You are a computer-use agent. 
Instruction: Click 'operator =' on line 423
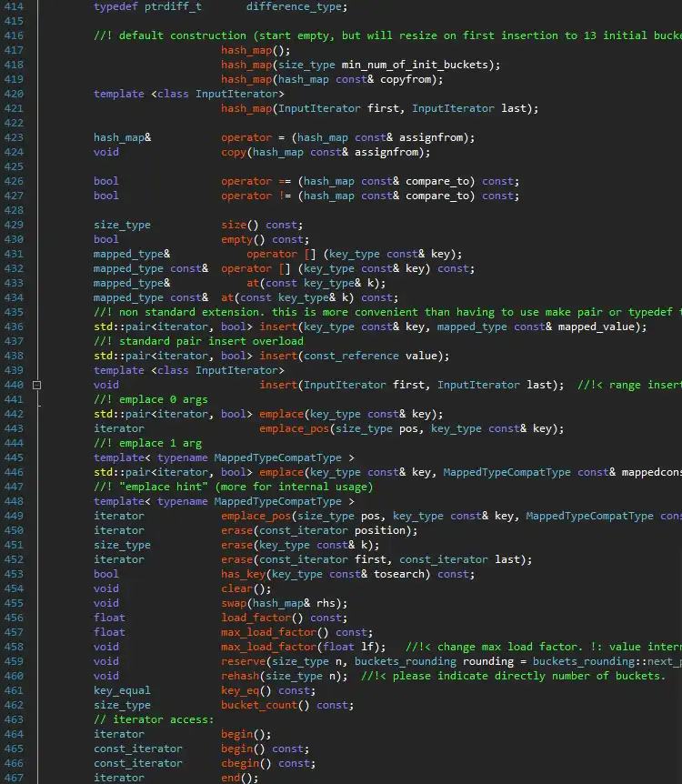253,137
